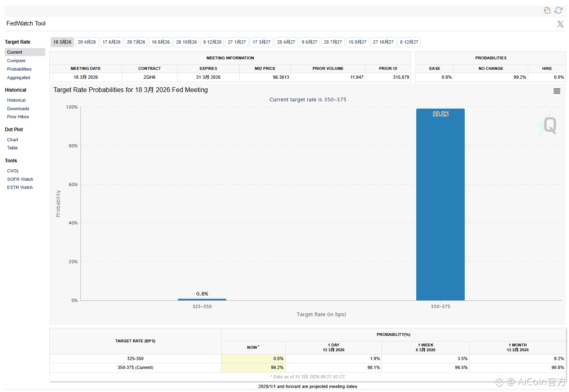Click the export document icon at top right
The image size is (569, 392).
[547, 10]
